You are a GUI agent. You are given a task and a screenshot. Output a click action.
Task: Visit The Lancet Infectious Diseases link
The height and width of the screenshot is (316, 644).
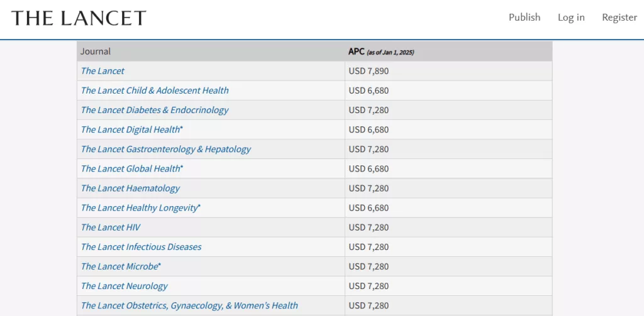pyautogui.click(x=141, y=247)
